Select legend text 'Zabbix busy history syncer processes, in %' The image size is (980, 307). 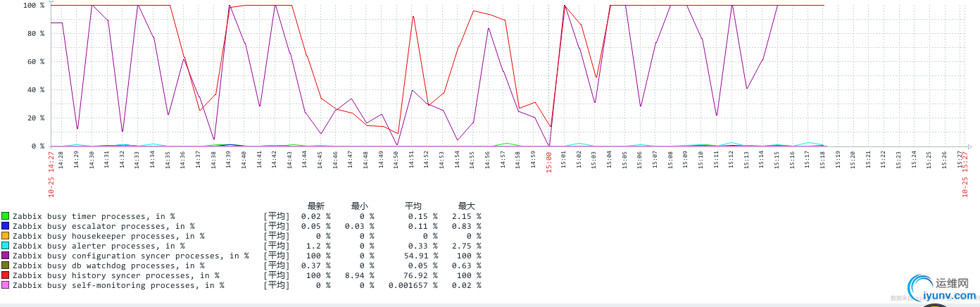[116, 275]
